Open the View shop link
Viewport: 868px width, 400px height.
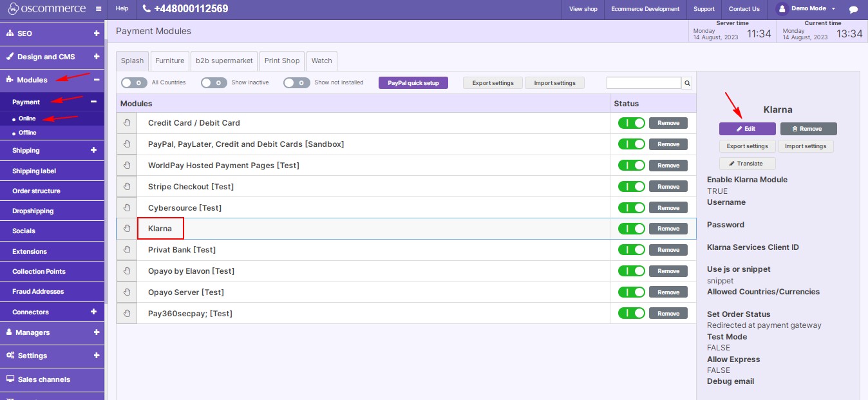click(583, 9)
